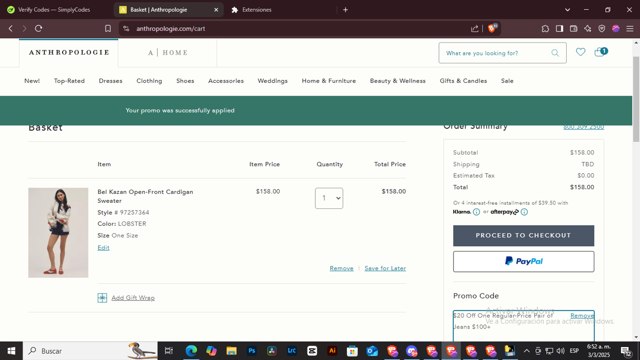Open the Brave Wallet icon
The height and width of the screenshot is (360, 640).
click(x=573, y=29)
